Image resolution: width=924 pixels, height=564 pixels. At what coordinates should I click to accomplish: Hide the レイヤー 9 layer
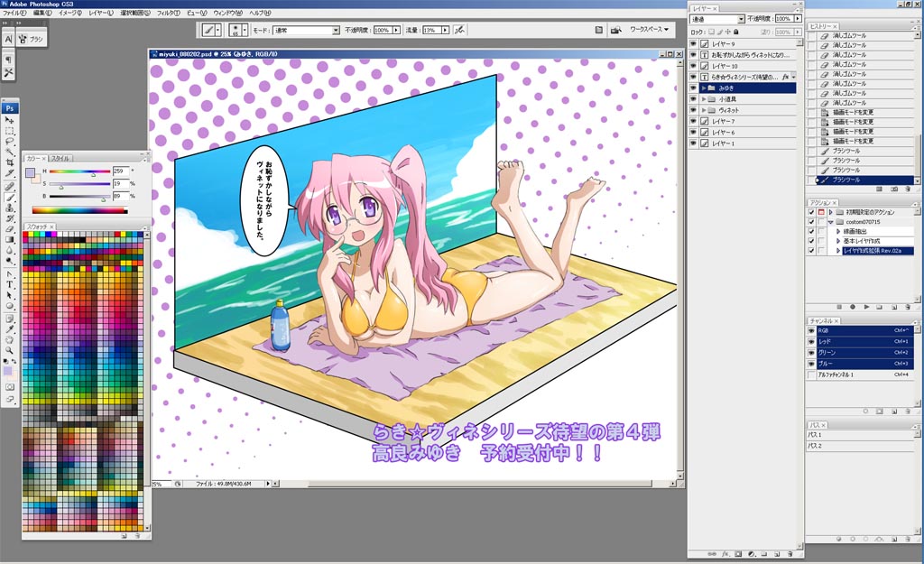tap(694, 43)
